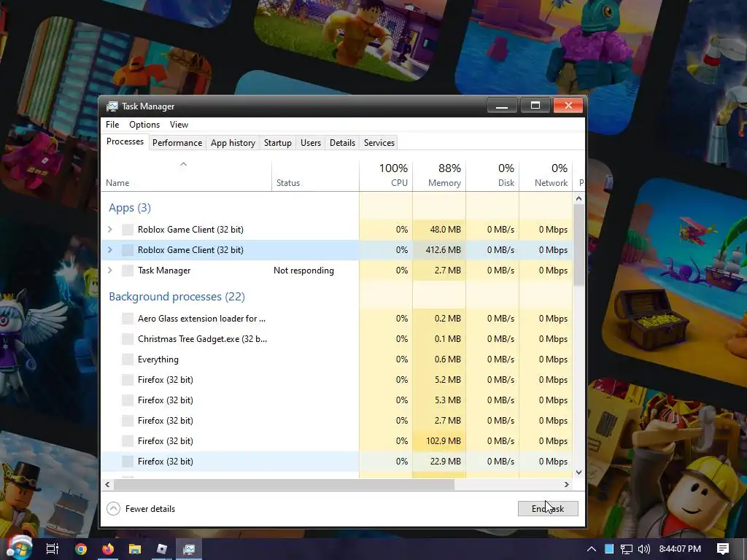
Task: Sort by the CPU column header
Action: [386, 176]
